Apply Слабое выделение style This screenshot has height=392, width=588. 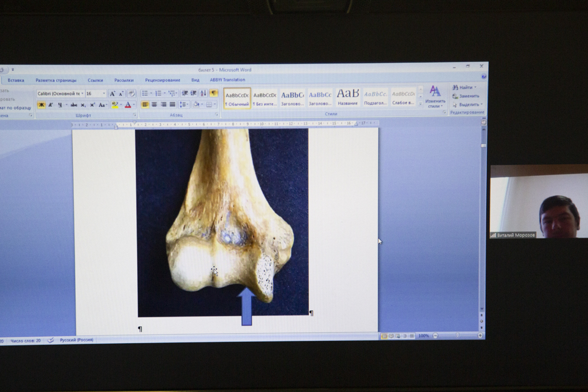click(x=403, y=97)
